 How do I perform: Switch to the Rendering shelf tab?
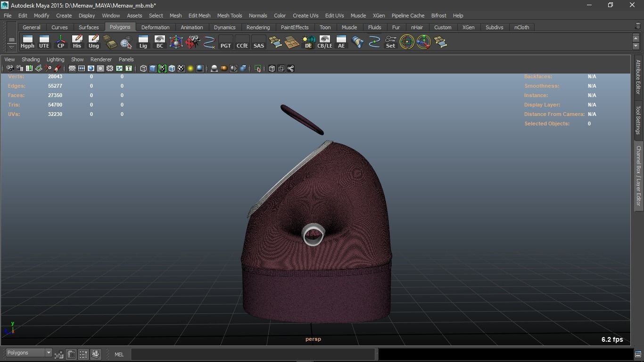[x=258, y=27]
